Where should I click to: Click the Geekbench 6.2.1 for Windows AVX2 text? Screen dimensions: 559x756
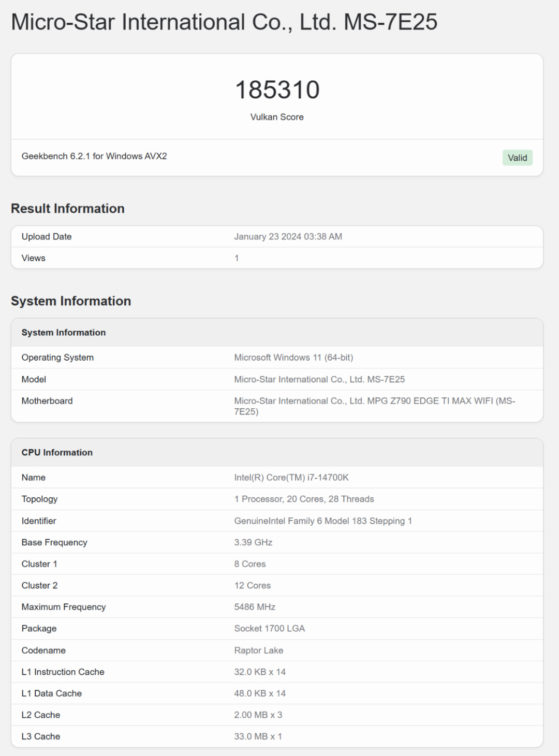[94, 156]
